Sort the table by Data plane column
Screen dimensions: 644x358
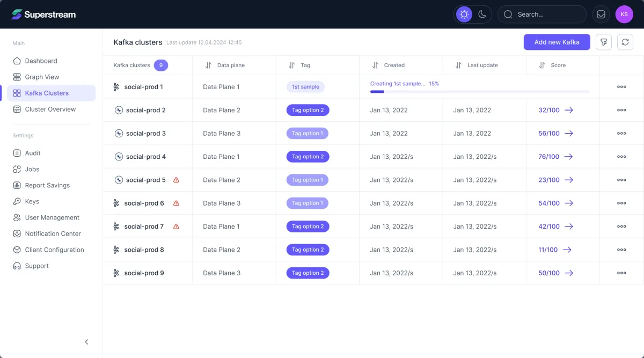(x=208, y=65)
